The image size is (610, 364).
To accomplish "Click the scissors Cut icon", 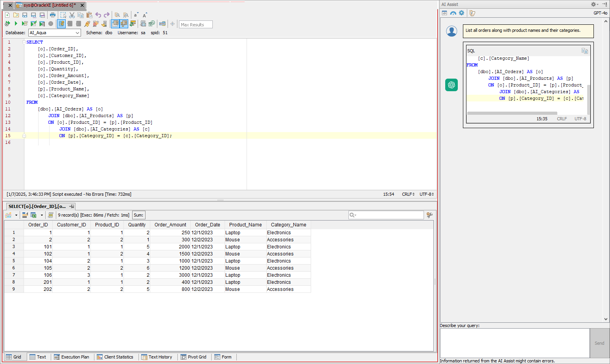I will click(x=72, y=15).
